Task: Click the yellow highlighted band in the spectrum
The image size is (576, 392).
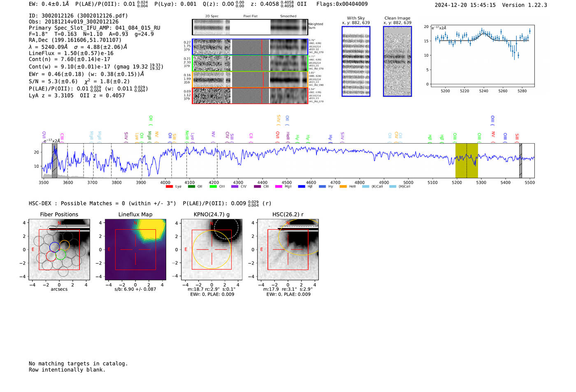Action: pos(467,160)
